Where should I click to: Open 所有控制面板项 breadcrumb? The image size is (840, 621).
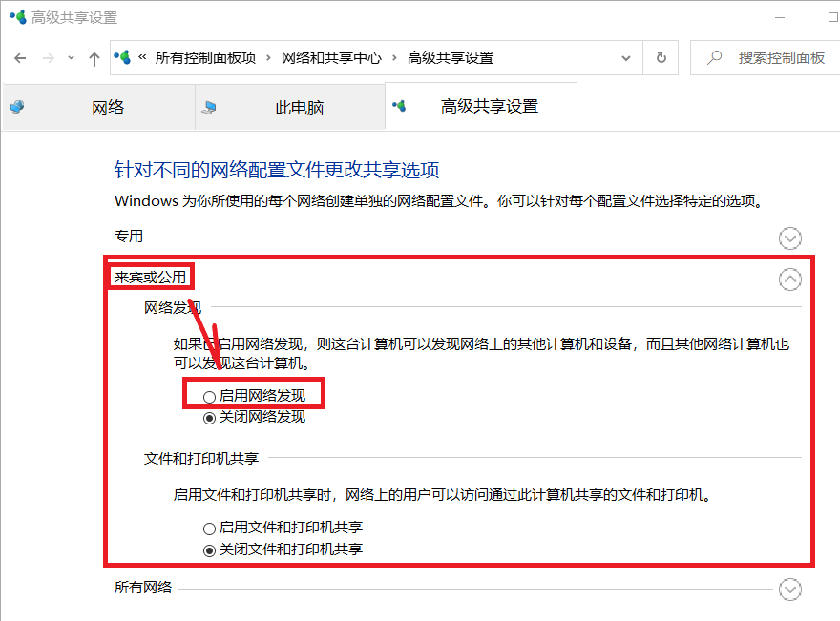205,57
